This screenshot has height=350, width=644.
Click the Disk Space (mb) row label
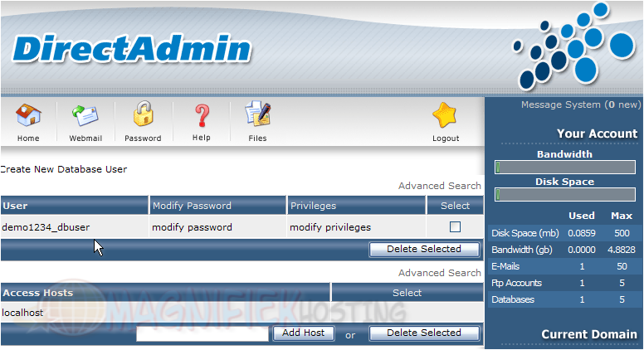tap(524, 233)
